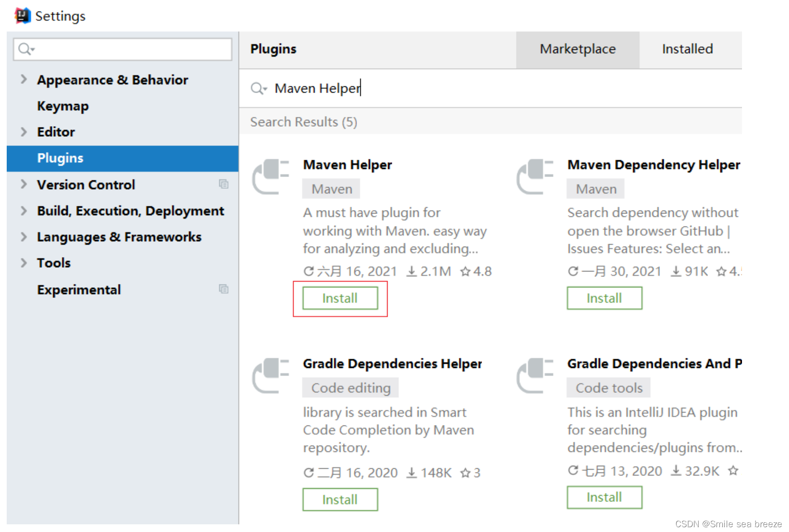Click the Gradle Dependencies And P plugin icon
789x532 pixels.
535,376
